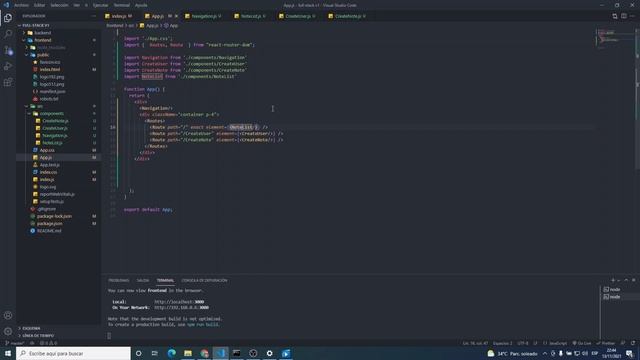
Task: Click the UTF-8 encoding in status bar
Action: 522,343
